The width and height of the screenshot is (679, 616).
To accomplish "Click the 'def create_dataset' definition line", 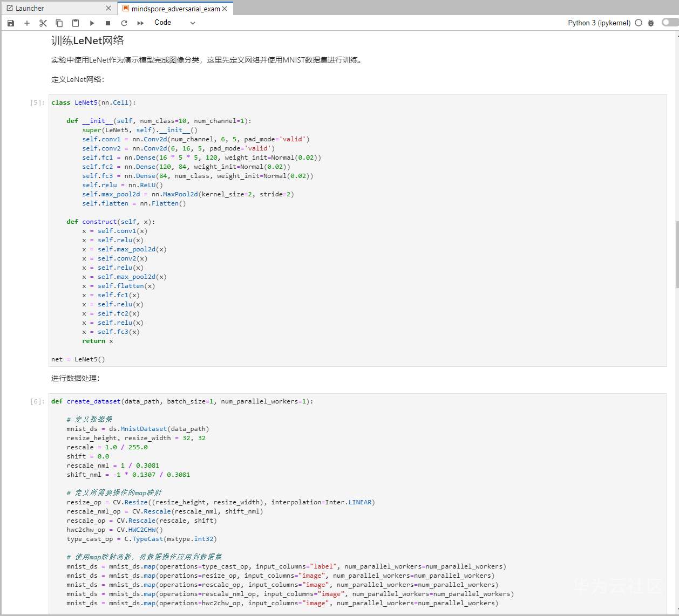I will pyautogui.click(x=182, y=401).
